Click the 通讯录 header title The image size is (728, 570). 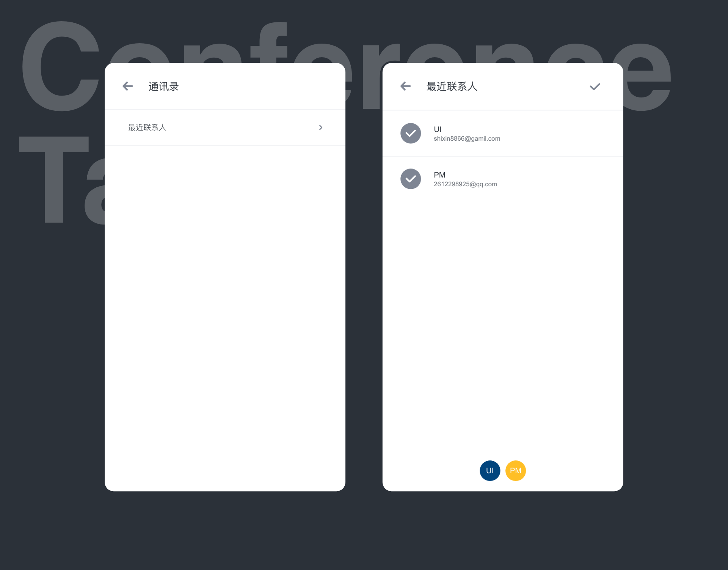coord(163,86)
